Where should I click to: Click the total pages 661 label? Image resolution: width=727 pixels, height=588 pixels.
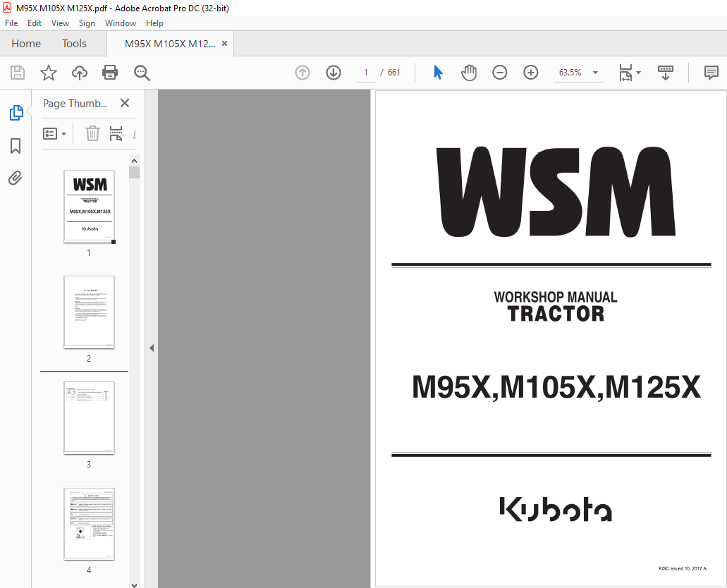[393, 73]
